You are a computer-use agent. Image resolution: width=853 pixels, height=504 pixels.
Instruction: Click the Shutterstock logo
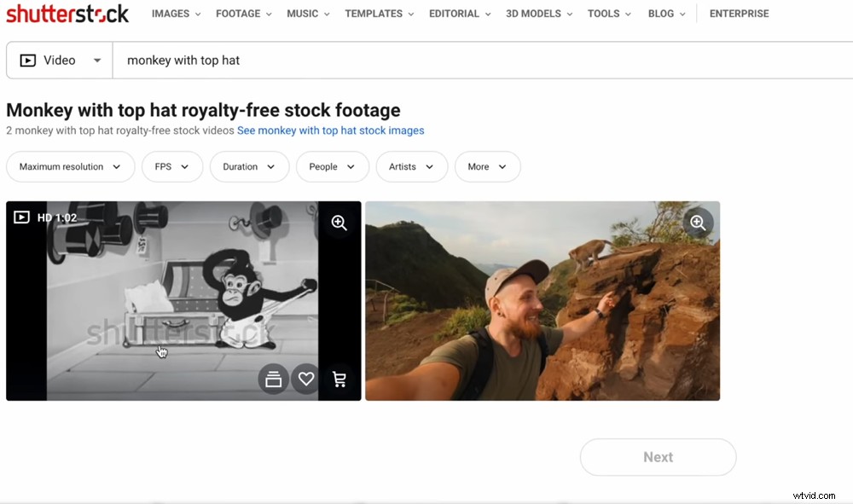(67, 14)
